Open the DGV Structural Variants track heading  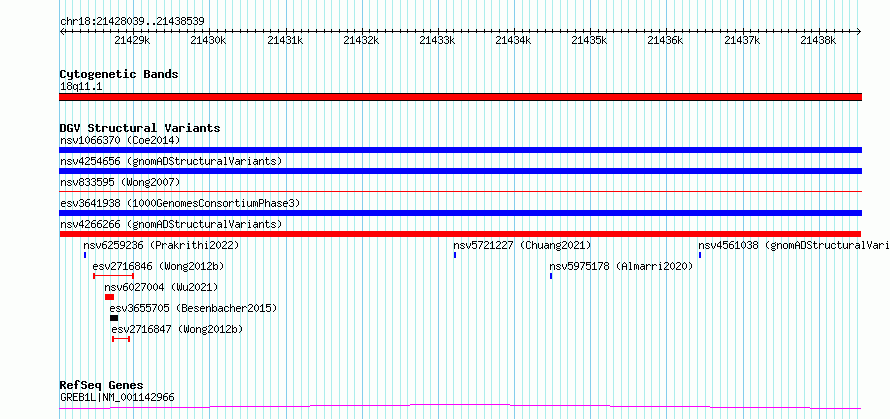(140, 128)
